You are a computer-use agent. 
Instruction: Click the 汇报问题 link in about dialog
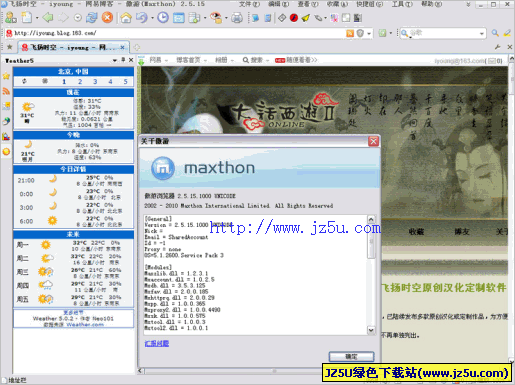pos(157,343)
